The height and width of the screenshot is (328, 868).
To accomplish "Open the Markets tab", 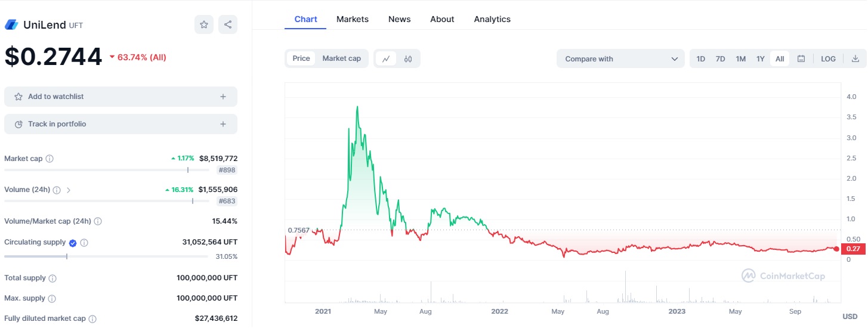I will 353,19.
